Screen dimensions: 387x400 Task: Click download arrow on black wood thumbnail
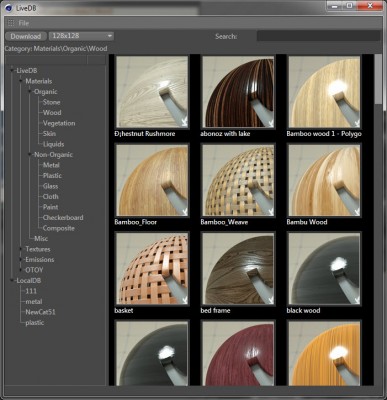(356, 300)
